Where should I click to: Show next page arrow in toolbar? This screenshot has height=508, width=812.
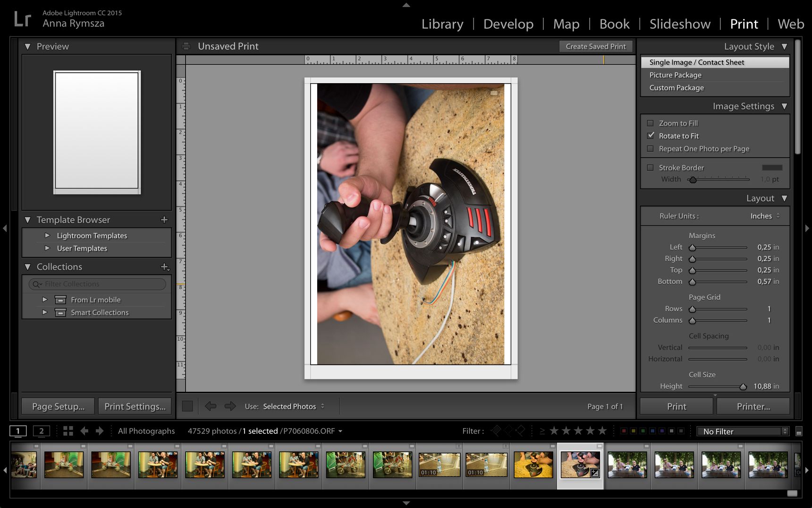pyautogui.click(x=230, y=406)
